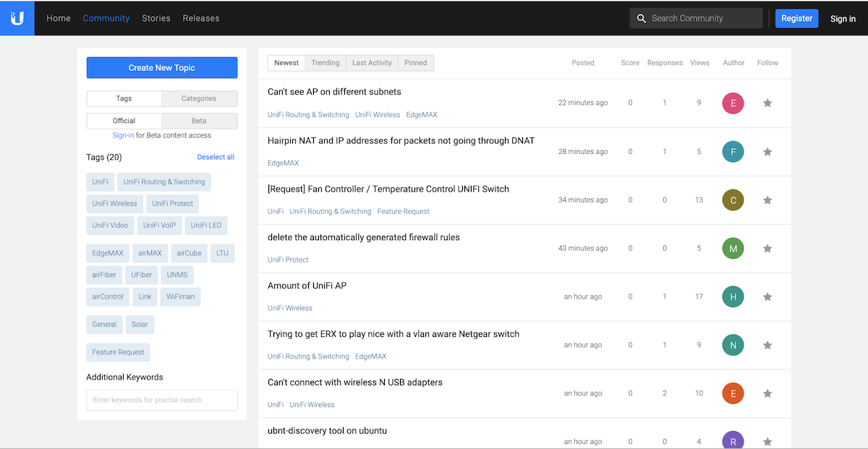This screenshot has width=868, height=449.
Task: Toggle the Link tag filter
Action: pos(145,297)
